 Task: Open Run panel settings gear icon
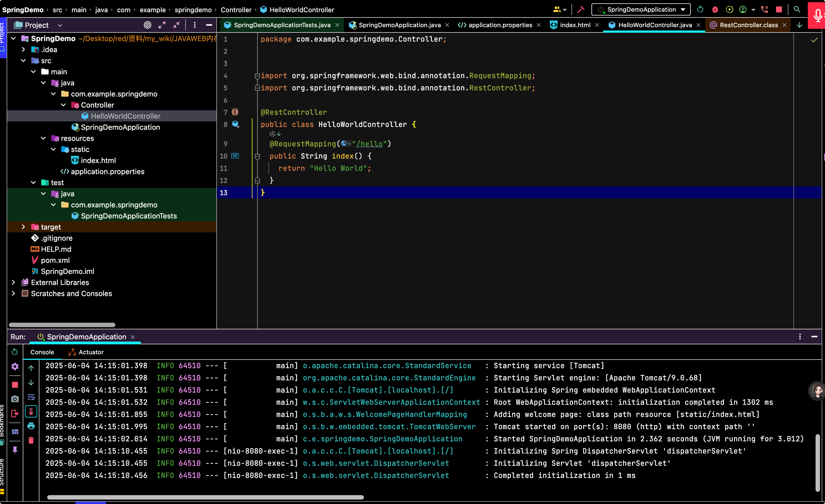tap(15, 366)
